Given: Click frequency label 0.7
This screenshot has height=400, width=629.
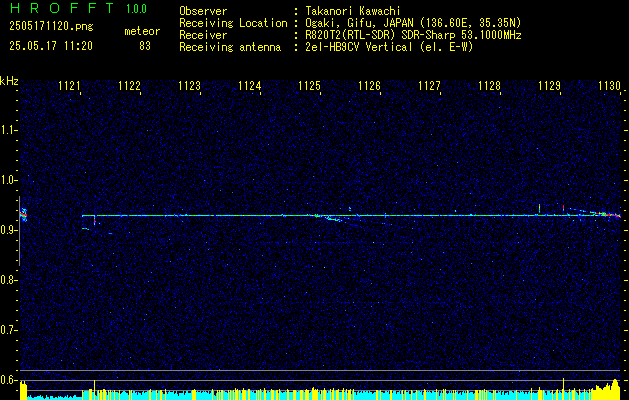Looking at the screenshot, I should coord(8,330).
